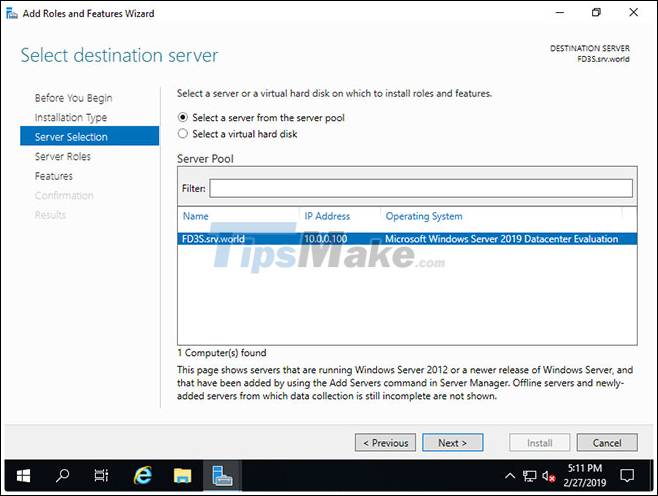This screenshot has height=496, width=658.
Task: Click Windows Server 2019 Datacenter Evaluation cell
Action: pos(501,239)
